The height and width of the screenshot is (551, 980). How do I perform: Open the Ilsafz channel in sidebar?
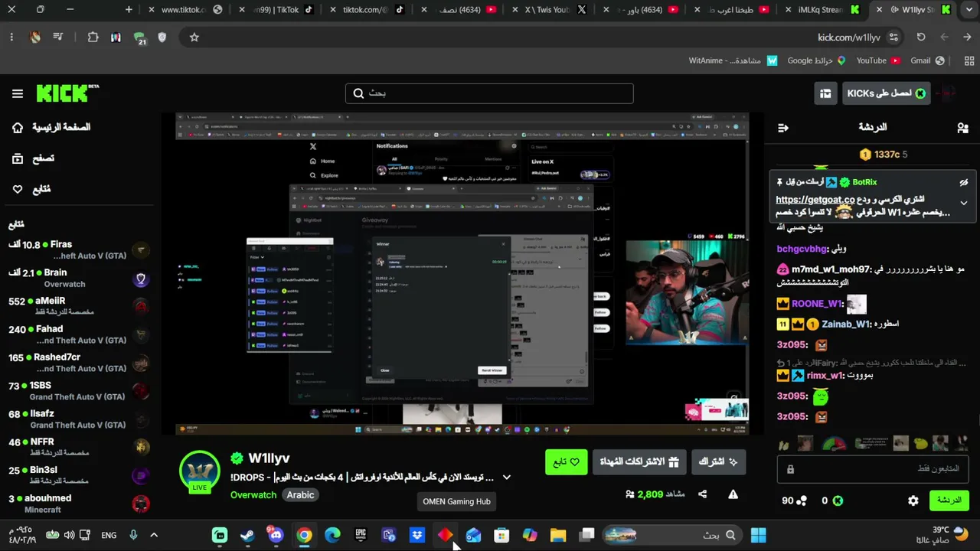coord(79,419)
